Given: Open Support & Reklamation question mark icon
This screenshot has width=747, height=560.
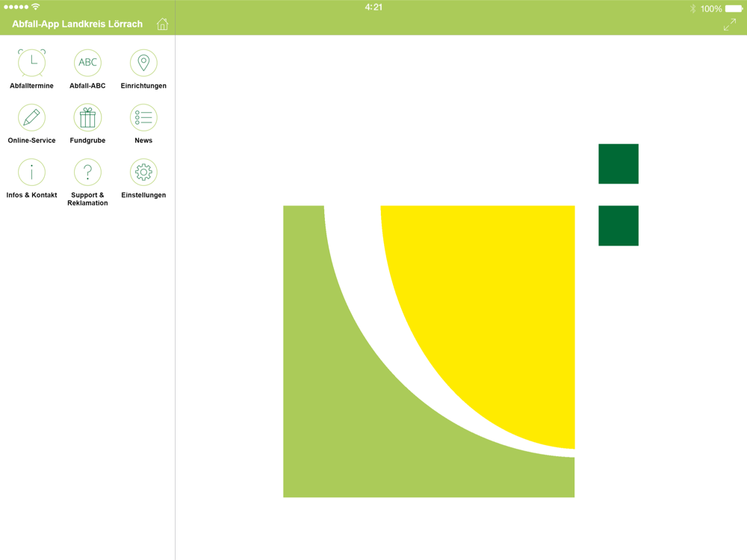Looking at the screenshot, I should (x=87, y=172).
